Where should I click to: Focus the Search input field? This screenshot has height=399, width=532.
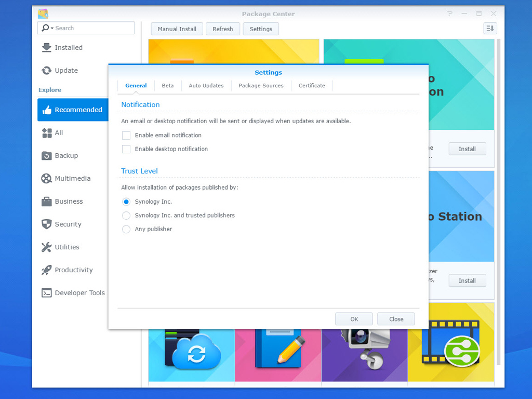[x=86, y=28]
